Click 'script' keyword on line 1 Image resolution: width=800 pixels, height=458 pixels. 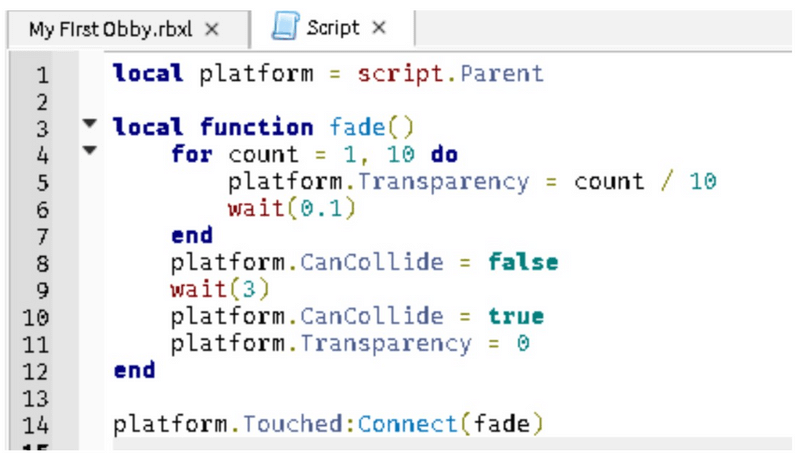tap(401, 74)
